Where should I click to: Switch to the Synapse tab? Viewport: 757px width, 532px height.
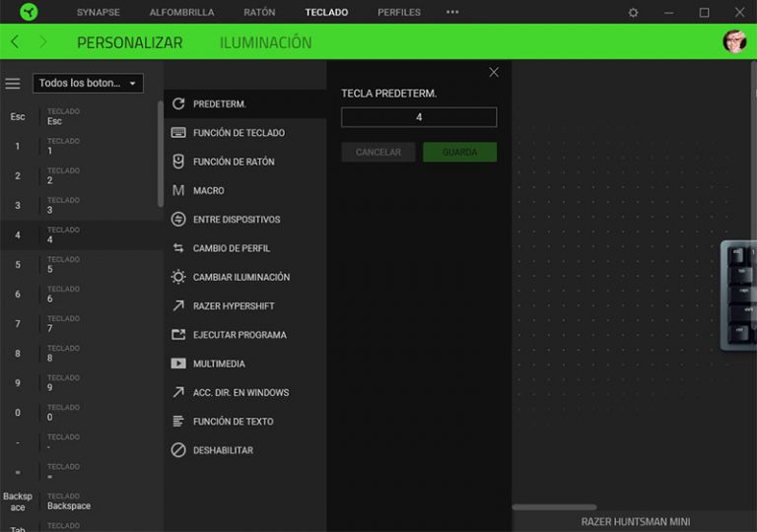click(x=98, y=12)
